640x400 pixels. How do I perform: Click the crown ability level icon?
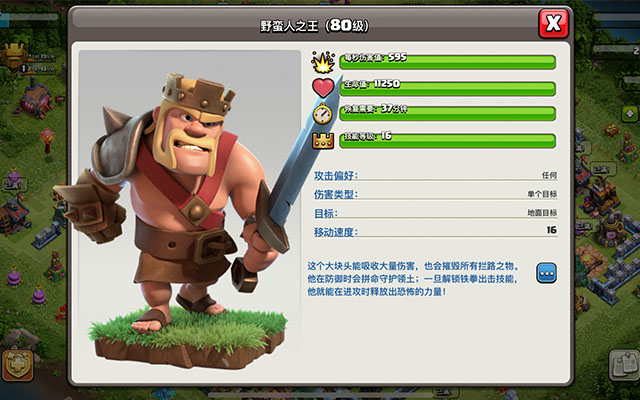click(x=323, y=141)
